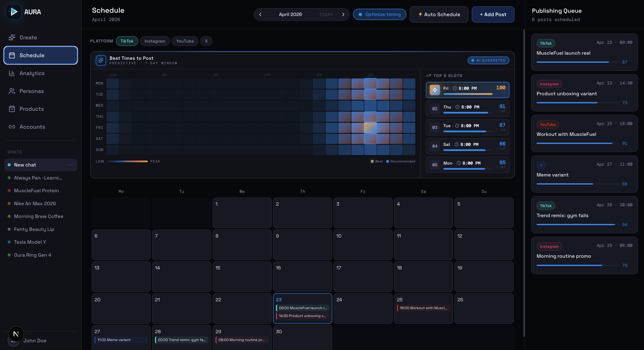Toggle the Optimize timing pill

[379, 14]
